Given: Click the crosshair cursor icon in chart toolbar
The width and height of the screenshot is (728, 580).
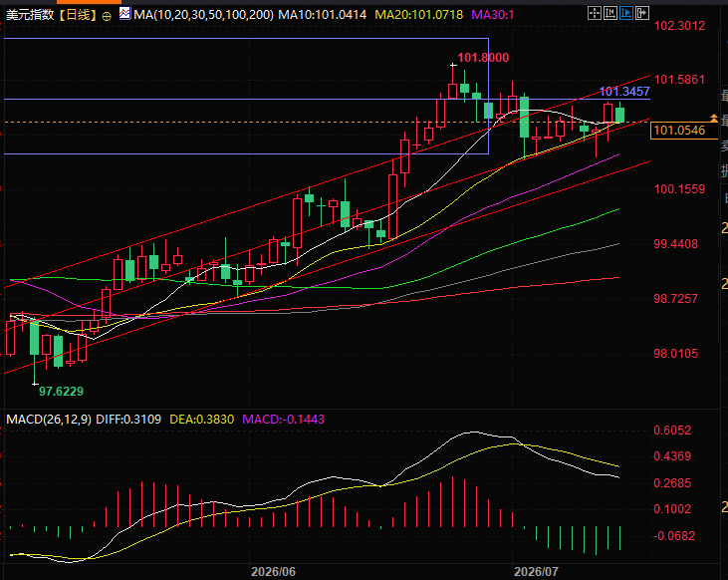Looking at the screenshot, I should pyautogui.click(x=595, y=13).
